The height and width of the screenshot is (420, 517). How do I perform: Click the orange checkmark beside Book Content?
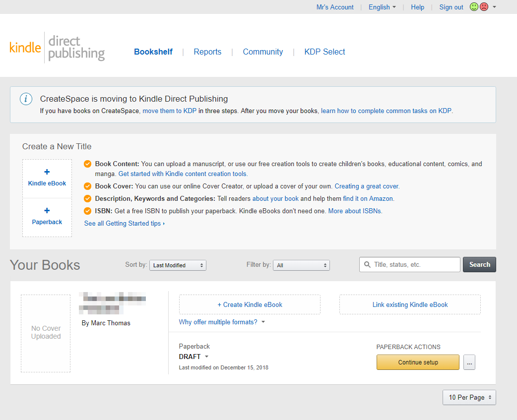point(87,164)
